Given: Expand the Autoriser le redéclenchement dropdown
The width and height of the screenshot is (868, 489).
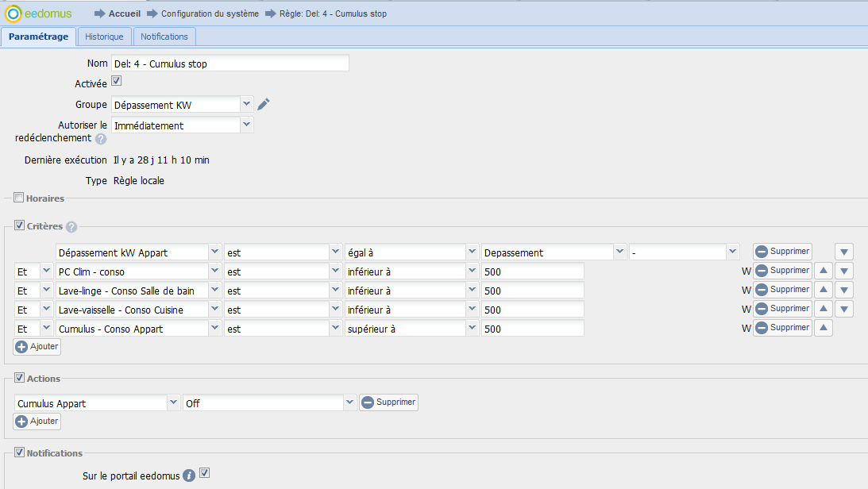Looking at the screenshot, I should pos(246,125).
